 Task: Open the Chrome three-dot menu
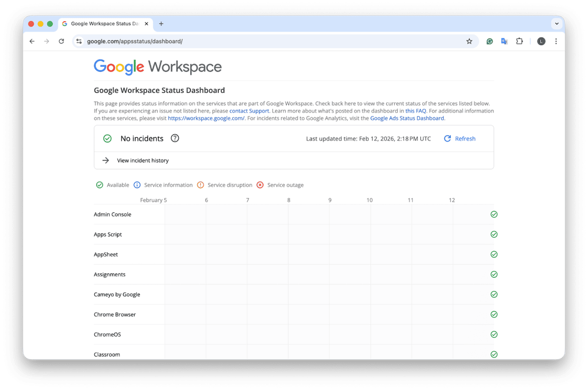click(x=556, y=42)
